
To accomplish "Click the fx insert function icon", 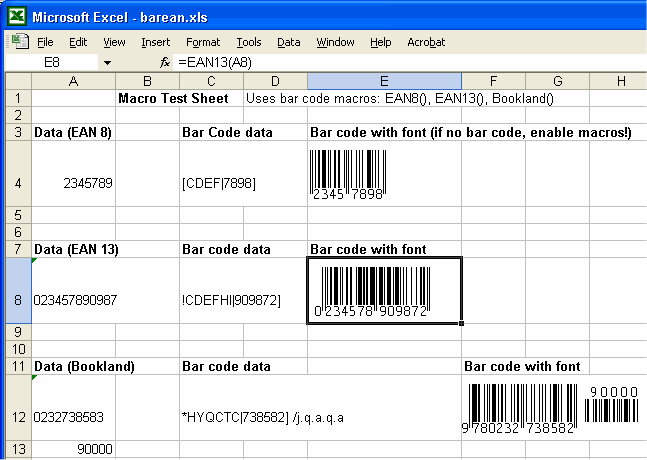I will point(165,63).
